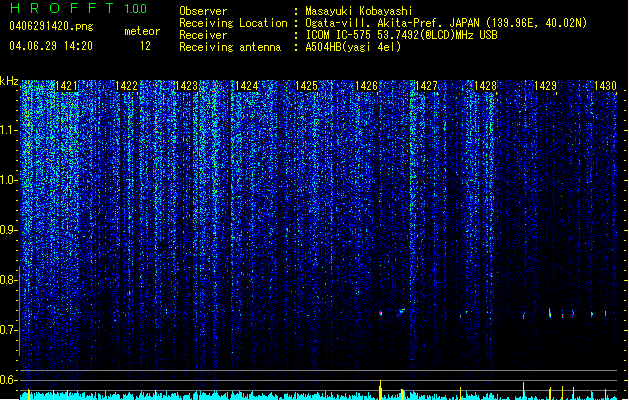
Task: Click receiver value ICOM IC-575 53.7492 MHz USB
Action: tap(401, 35)
